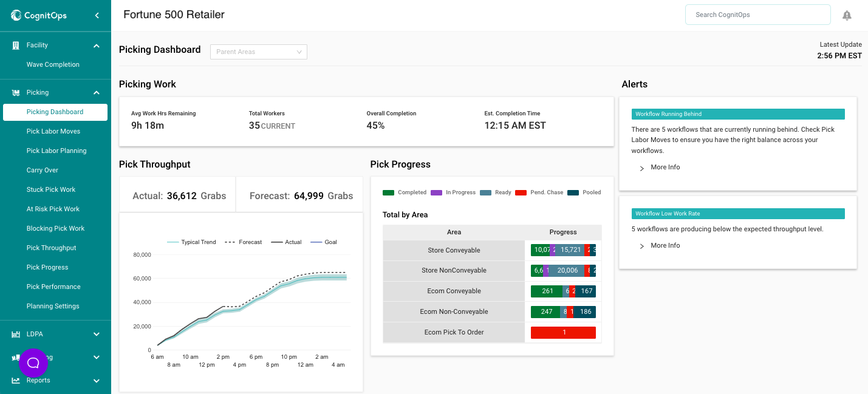Click the Picking forklift icon
868x394 pixels.
click(16, 93)
